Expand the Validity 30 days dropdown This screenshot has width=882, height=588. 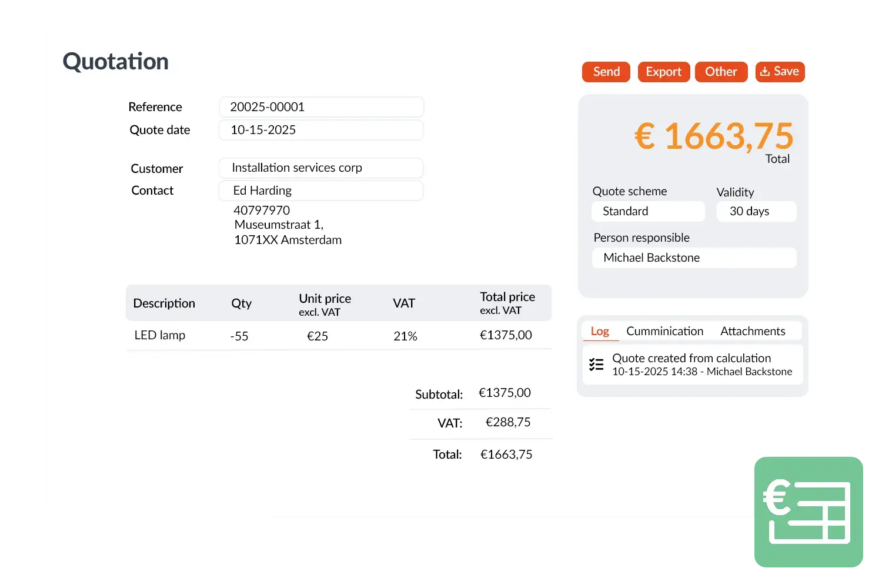click(x=756, y=211)
